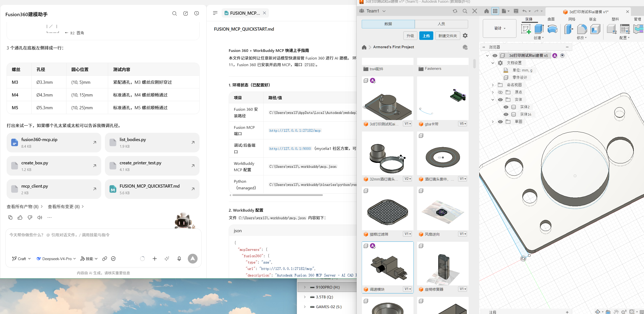The image size is (644, 314).
Task: Give the reply a thumbs down
Action: 30,217
